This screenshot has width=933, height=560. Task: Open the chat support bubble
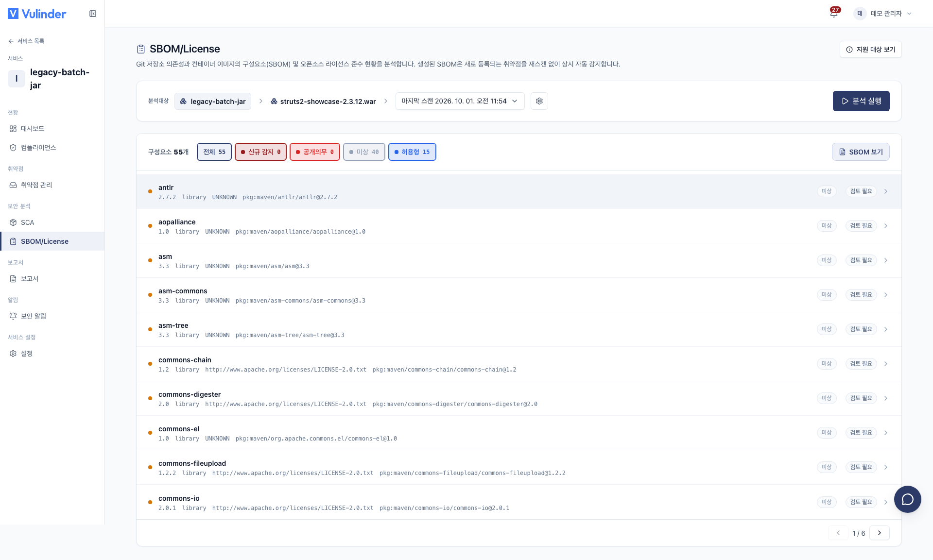[907, 499]
